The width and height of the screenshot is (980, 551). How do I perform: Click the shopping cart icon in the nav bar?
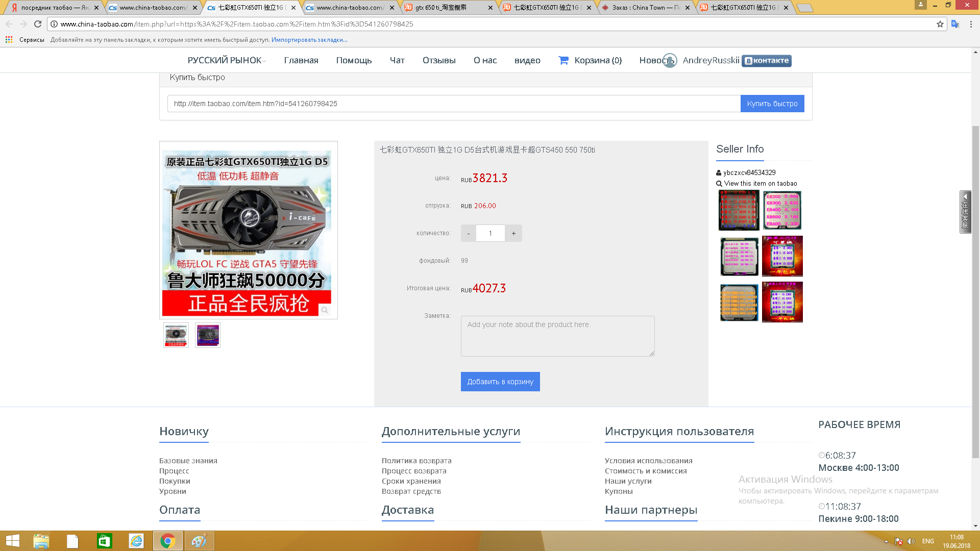(x=563, y=60)
